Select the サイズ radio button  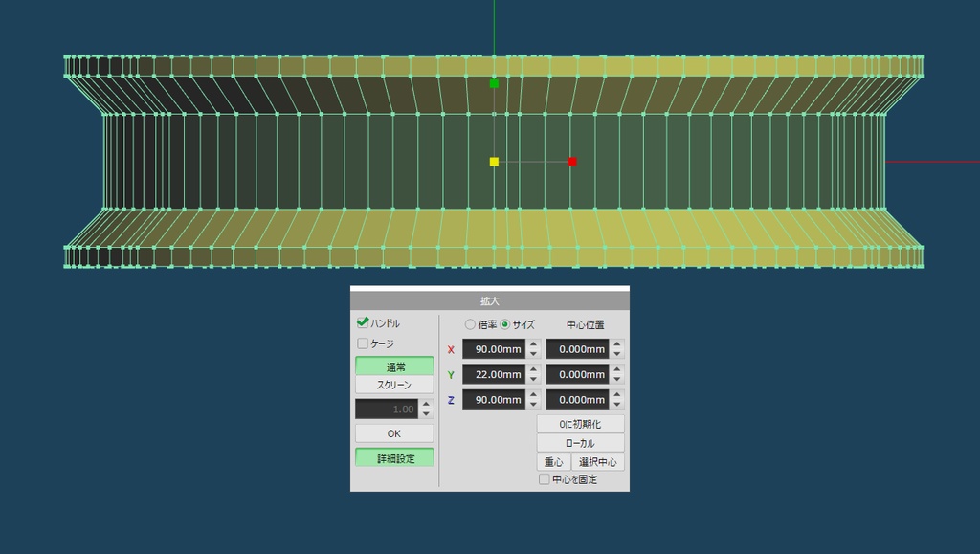(505, 324)
